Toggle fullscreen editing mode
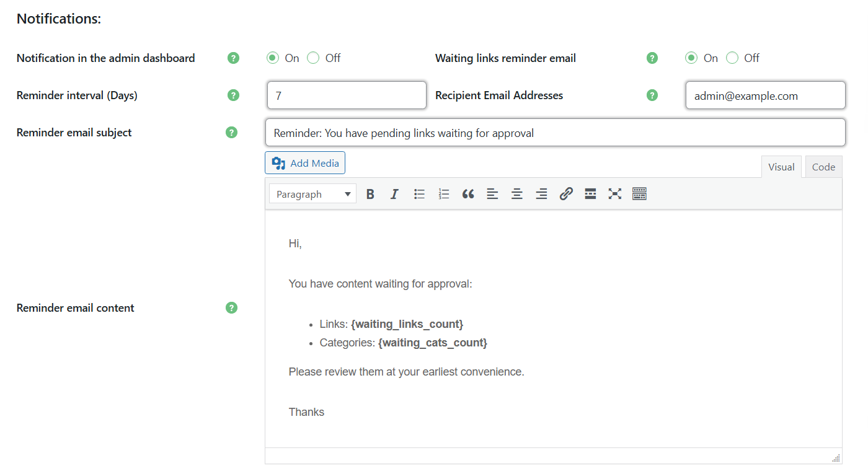868x471 pixels. click(x=614, y=193)
